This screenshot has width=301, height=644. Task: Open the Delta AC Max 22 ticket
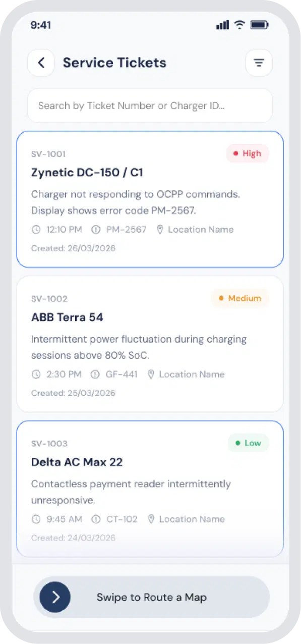click(150, 489)
